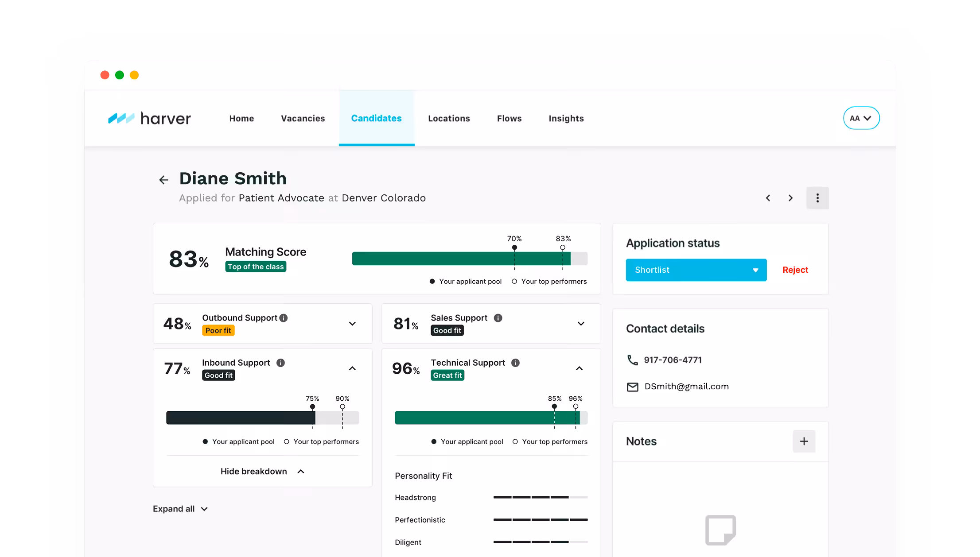Go back using the left arrow beside Diane Smith
The image size is (980, 557).
tap(163, 180)
